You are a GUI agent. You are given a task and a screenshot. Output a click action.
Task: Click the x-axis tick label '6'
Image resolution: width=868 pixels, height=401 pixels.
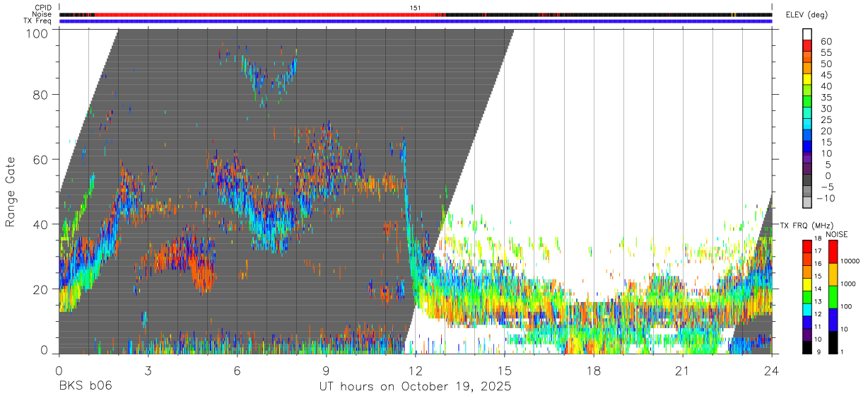pyautogui.click(x=237, y=370)
